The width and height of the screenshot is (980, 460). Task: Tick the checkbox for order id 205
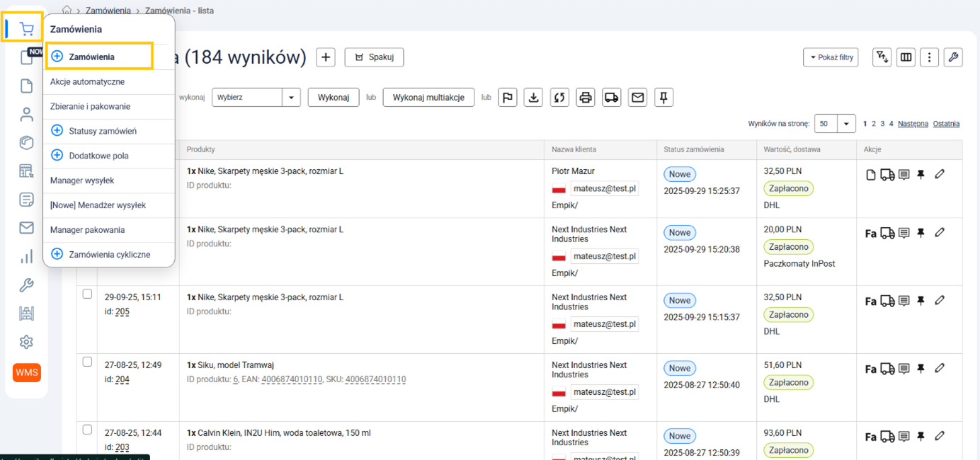pos(87,294)
